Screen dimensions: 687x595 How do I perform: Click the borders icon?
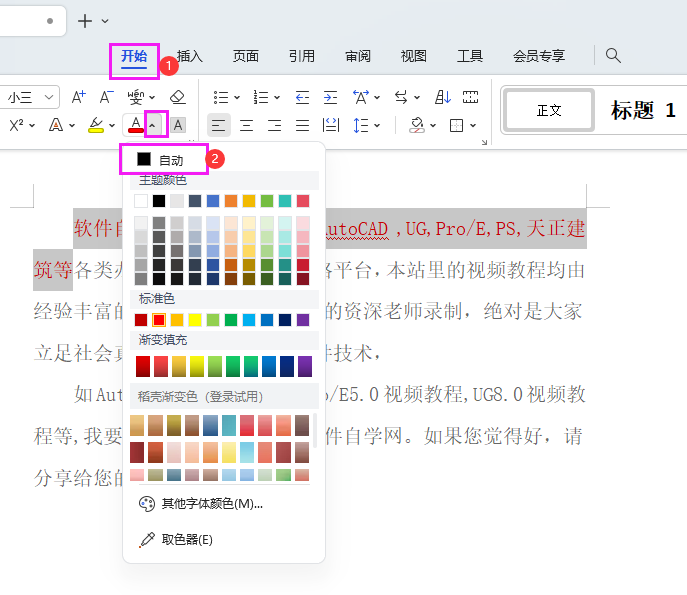[457, 125]
